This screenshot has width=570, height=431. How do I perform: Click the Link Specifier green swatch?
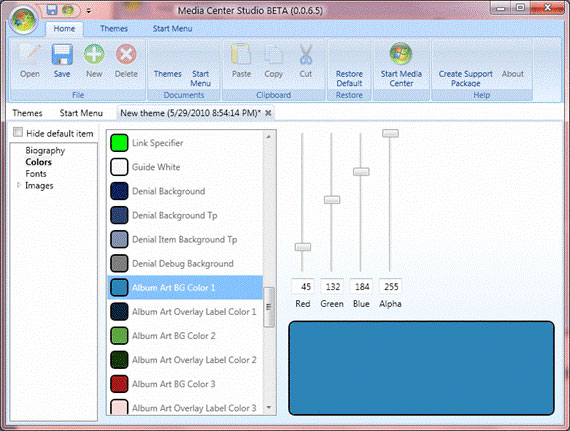119,143
